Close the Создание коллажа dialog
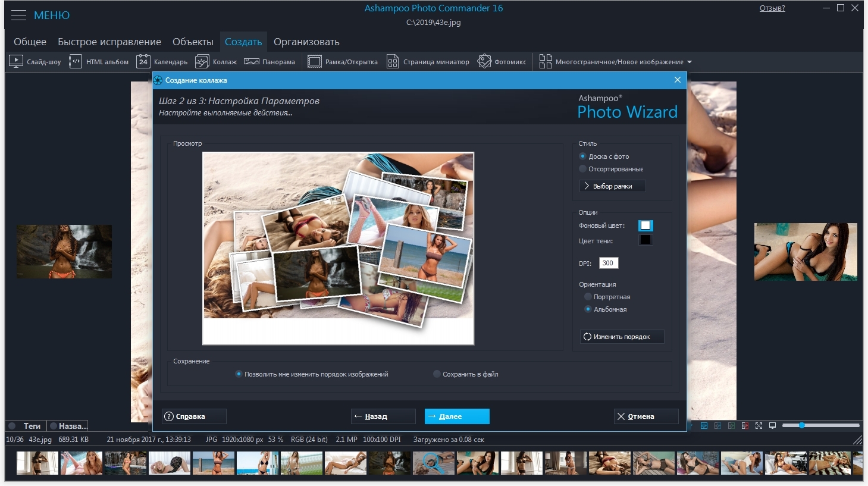 pos(677,80)
